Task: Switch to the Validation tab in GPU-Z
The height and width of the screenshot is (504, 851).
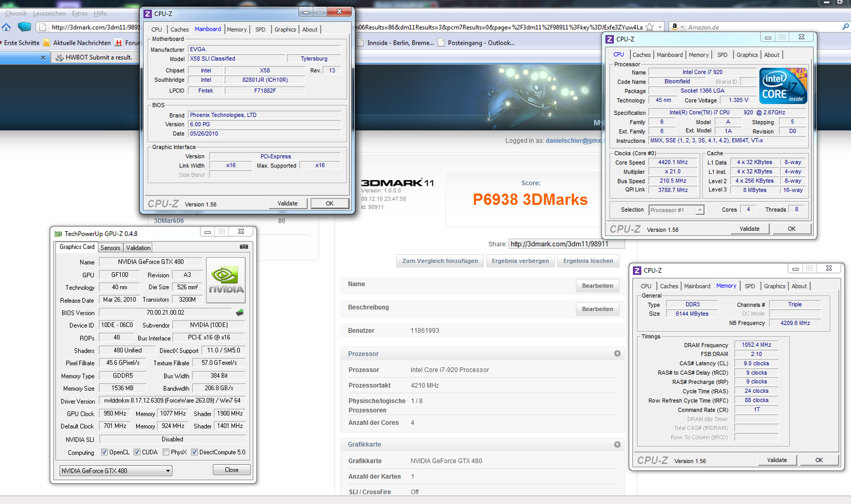Action: click(x=138, y=248)
